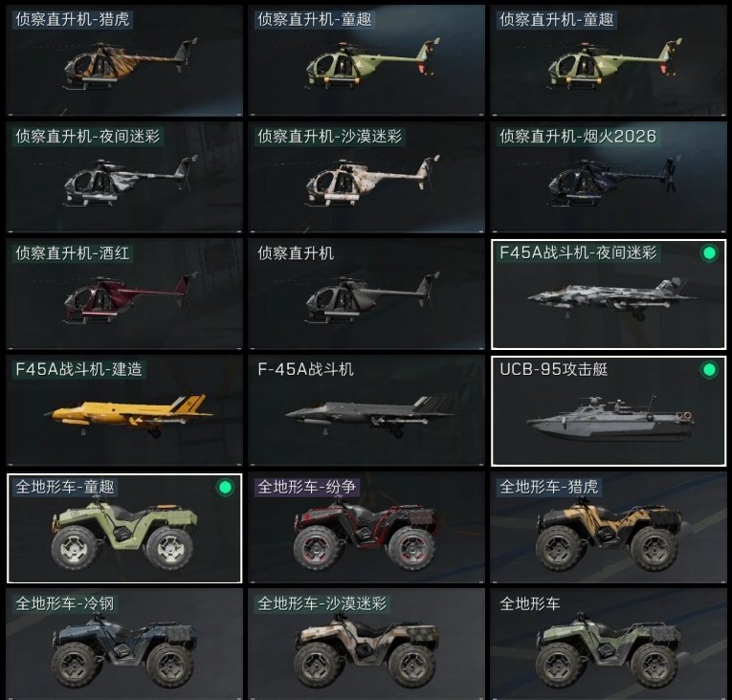Toggle green equipped dot on 全地形车-童趣
The height and width of the screenshot is (700, 732).
point(225,487)
